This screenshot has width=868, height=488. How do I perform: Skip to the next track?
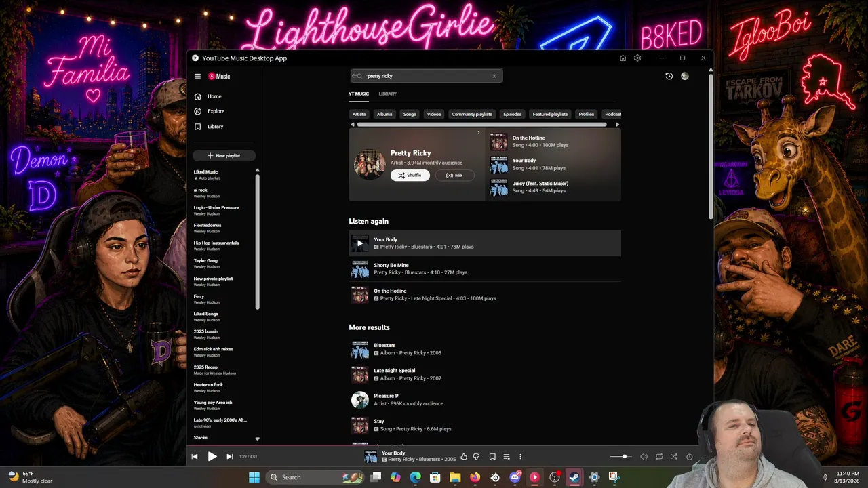pos(229,457)
